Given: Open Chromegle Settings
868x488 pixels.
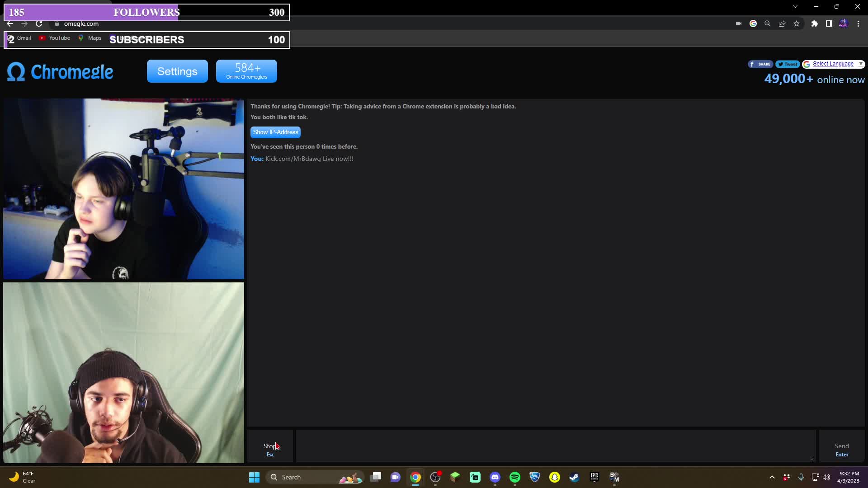Looking at the screenshot, I should [x=177, y=71].
